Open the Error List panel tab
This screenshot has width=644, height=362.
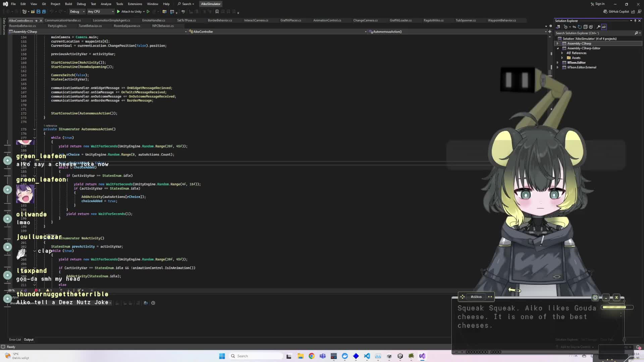[15, 340]
